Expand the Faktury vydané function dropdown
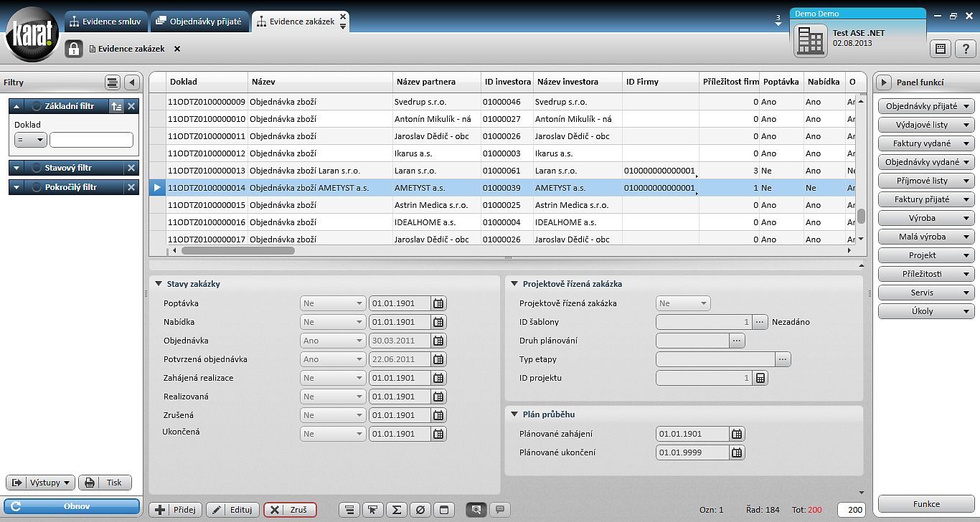This screenshot has width=980, height=522. tap(927, 143)
